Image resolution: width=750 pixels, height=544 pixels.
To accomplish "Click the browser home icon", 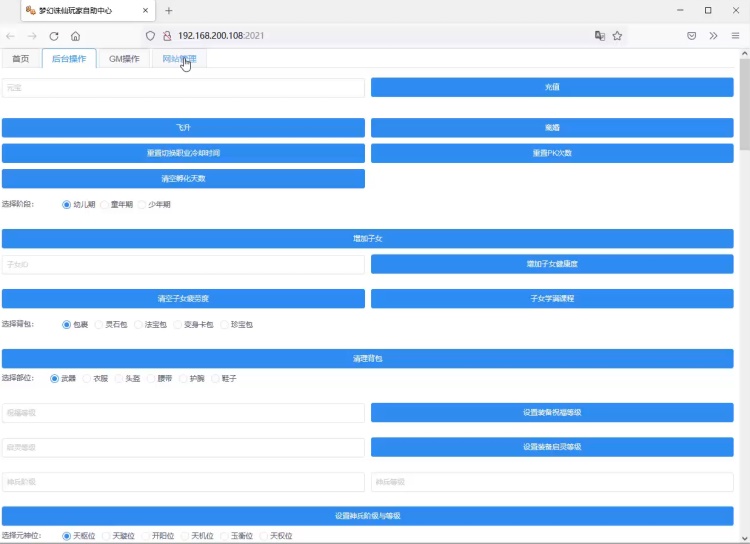I will click(75, 35).
